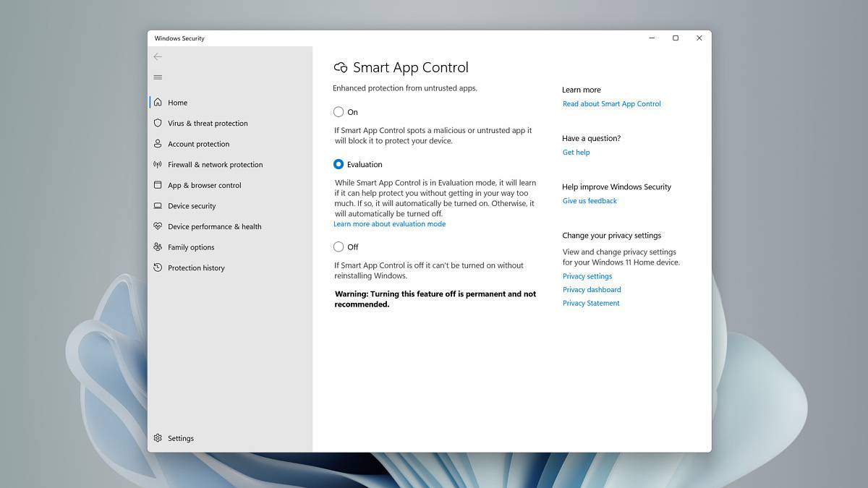Click 'Have a question?' heading
The image size is (868, 488).
click(591, 138)
